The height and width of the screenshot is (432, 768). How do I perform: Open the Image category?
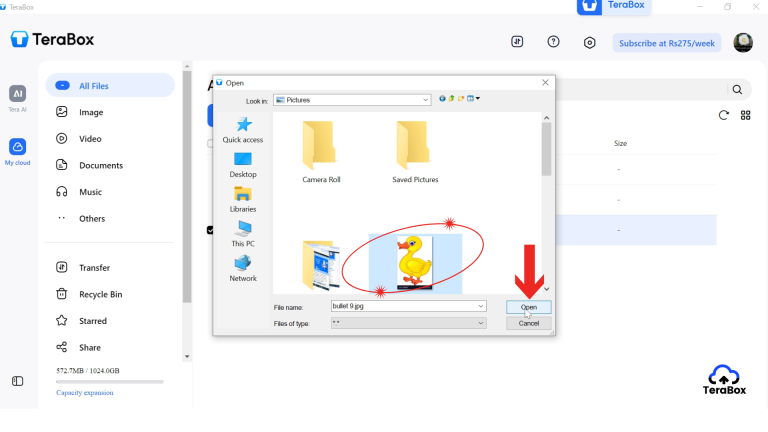tap(91, 112)
